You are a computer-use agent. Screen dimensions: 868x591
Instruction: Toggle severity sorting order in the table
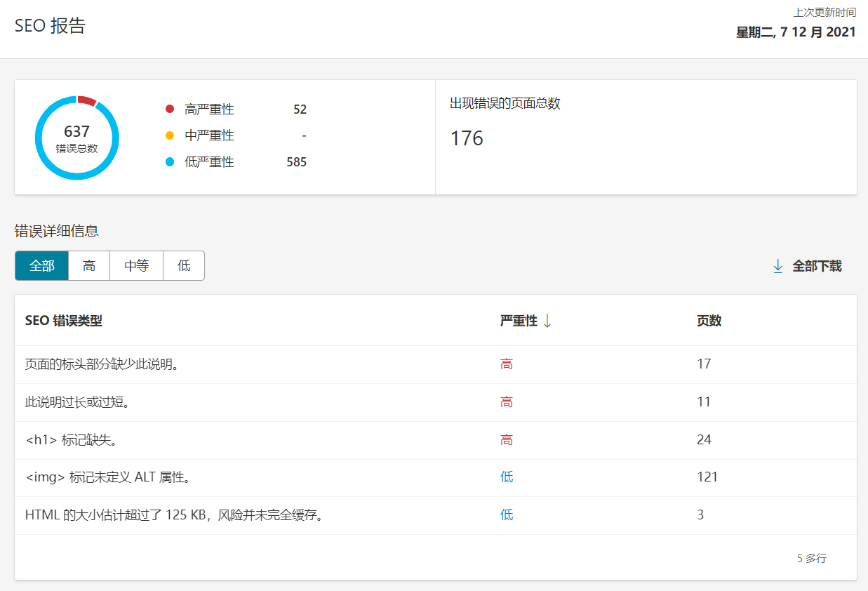click(547, 320)
